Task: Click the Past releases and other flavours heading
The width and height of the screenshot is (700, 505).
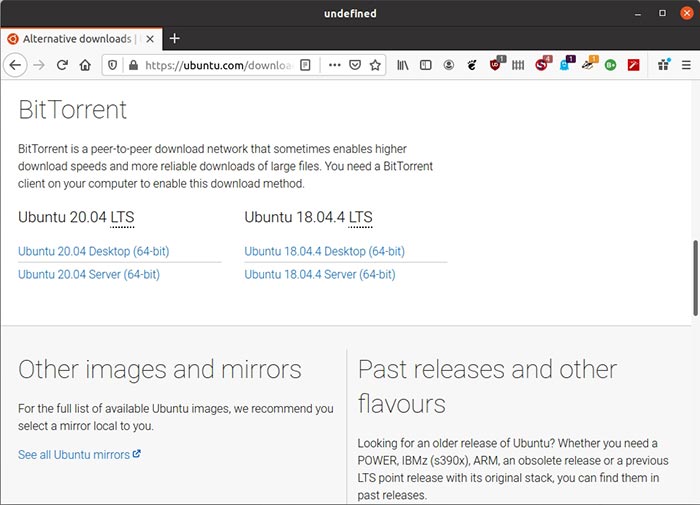Action: [x=488, y=387]
